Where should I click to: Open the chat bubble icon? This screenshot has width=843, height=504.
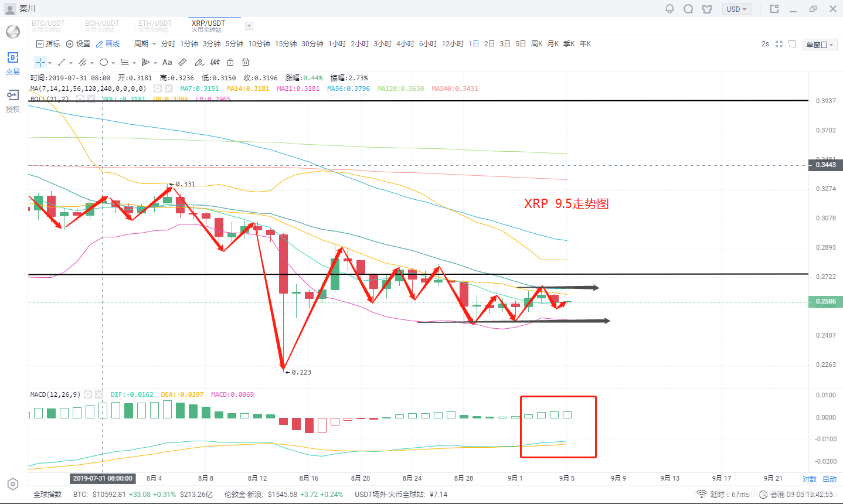(x=689, y=9)
